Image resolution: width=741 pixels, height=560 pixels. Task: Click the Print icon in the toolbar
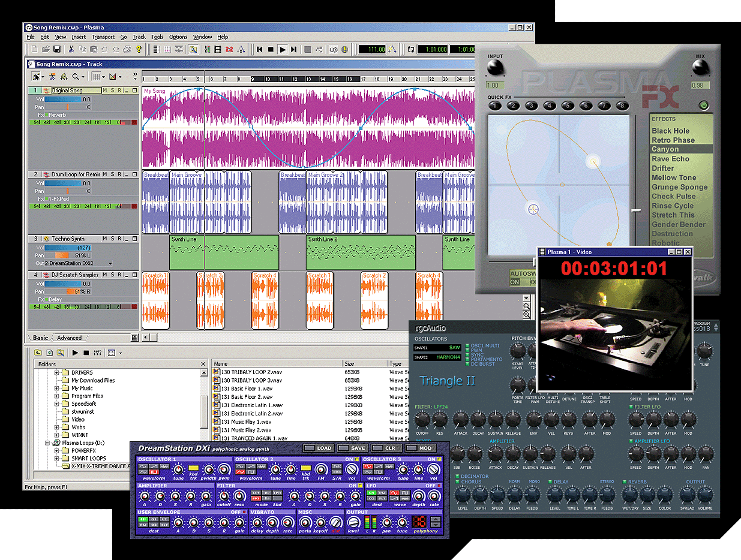tap(127, 50)
